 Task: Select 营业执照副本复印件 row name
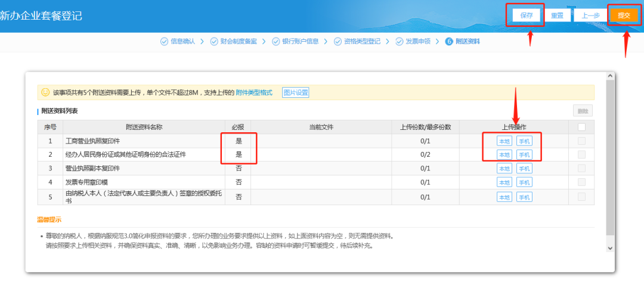coord(93,168)
